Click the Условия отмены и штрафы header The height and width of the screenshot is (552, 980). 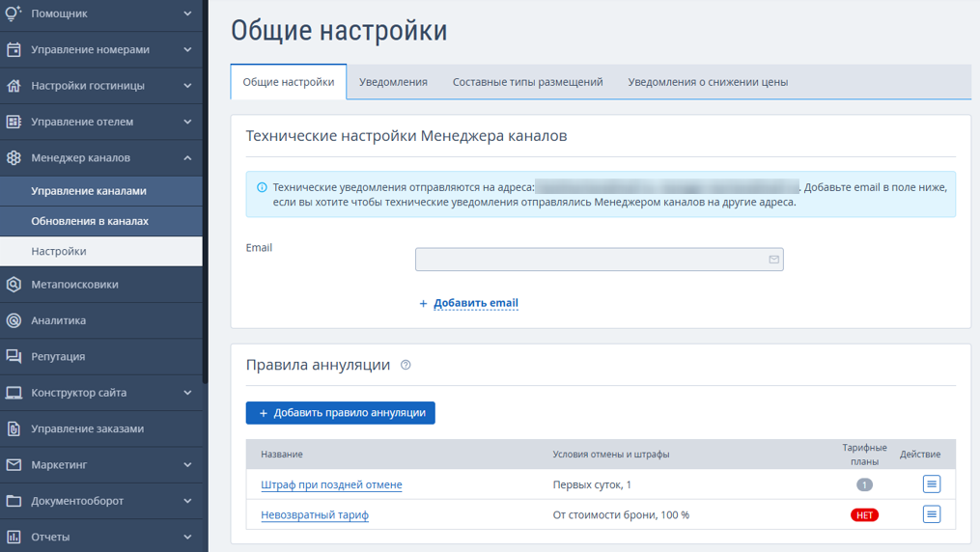[610, 455]
